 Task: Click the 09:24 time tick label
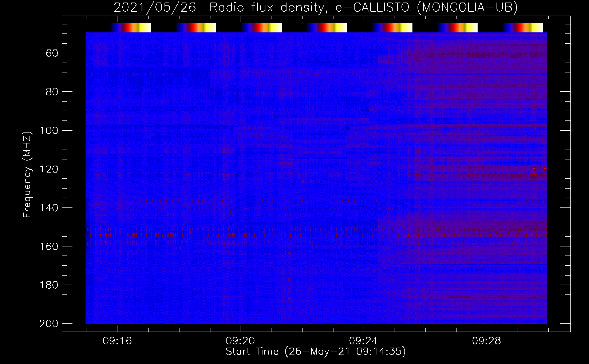coord(363,341)
